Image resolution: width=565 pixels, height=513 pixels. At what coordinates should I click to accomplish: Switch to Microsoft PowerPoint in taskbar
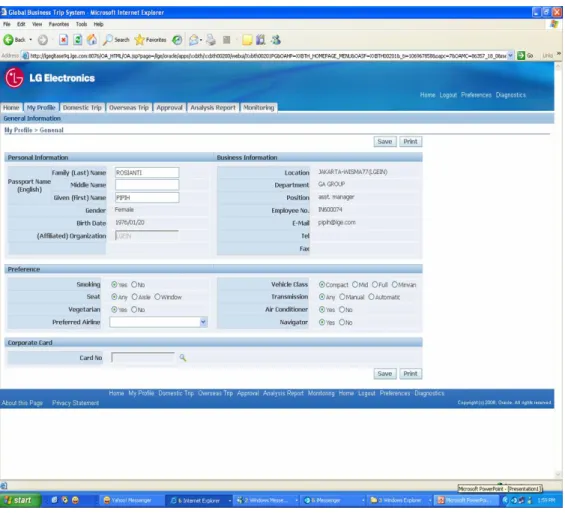click(467, 500)
